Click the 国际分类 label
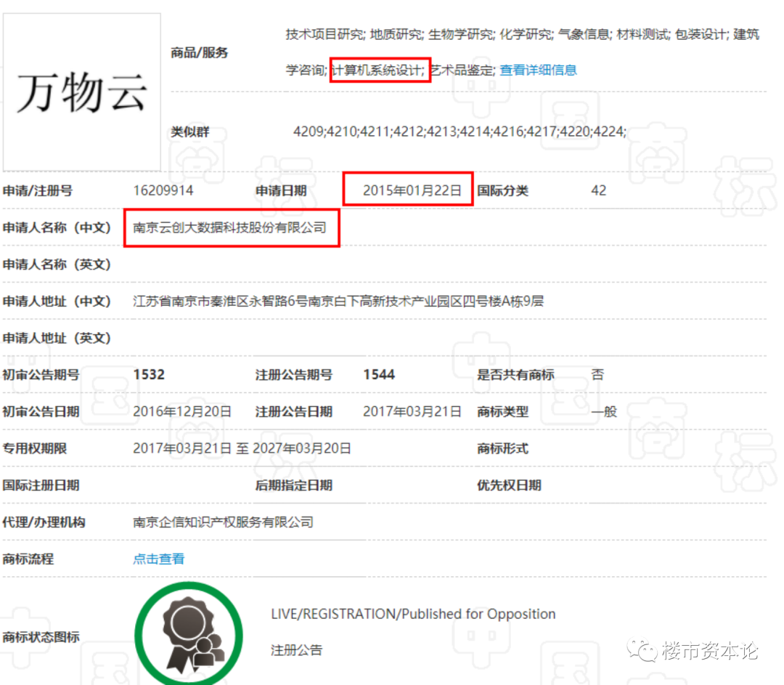Viewport: 784px width, 685px height. click(x=502, y=190)
